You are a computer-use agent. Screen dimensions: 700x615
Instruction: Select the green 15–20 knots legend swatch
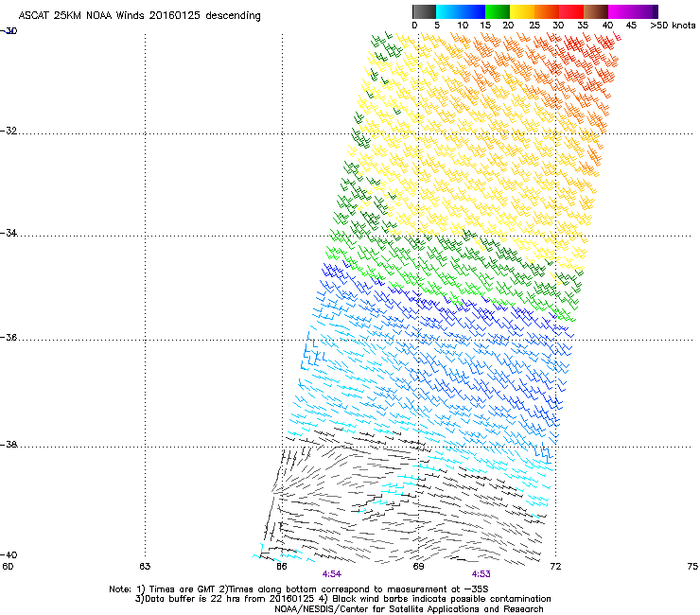tap(498, 11)
